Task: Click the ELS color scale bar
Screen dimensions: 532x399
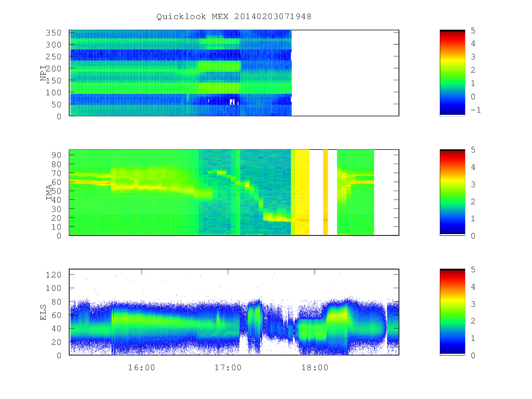Action: (x=452, y=312)
